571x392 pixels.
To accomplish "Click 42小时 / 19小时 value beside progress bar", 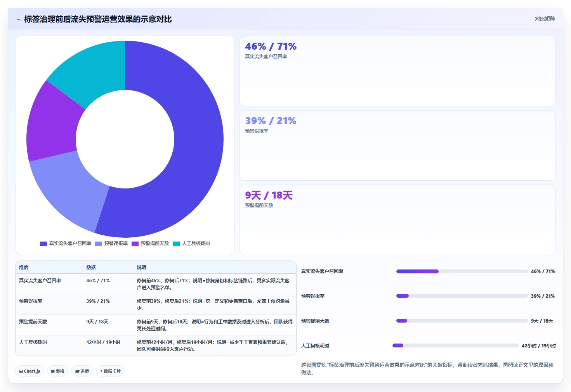I will tap(538, 346).
